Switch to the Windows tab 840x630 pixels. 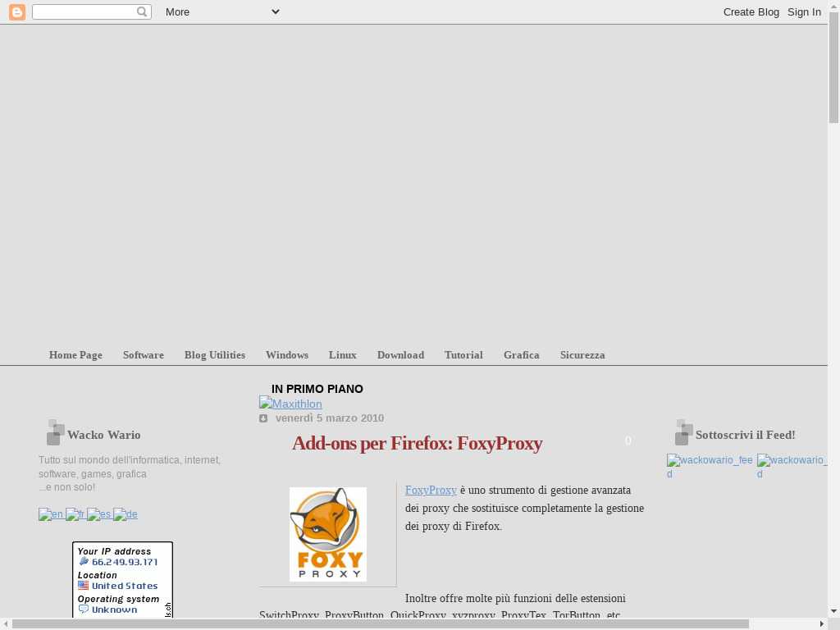(x=287, y=354)
